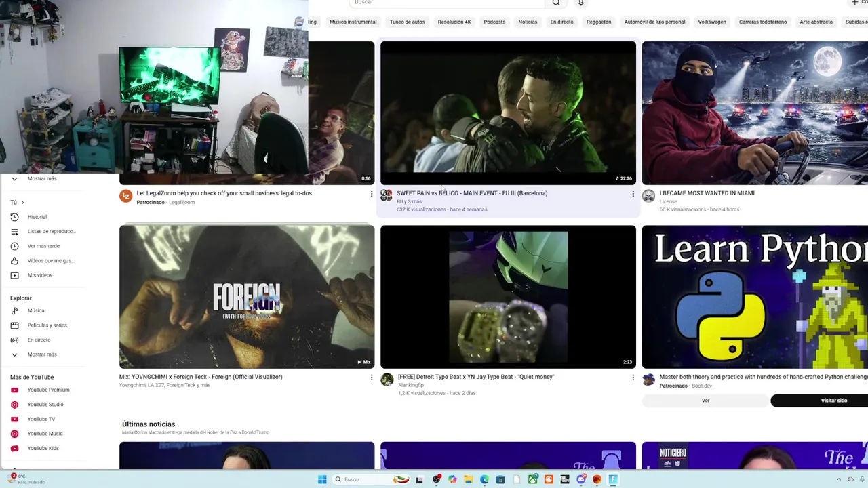868x488 pixels.
Task: Open FU channel avatar beside SWEET PAIN video
Action: (x=387, y=196)
